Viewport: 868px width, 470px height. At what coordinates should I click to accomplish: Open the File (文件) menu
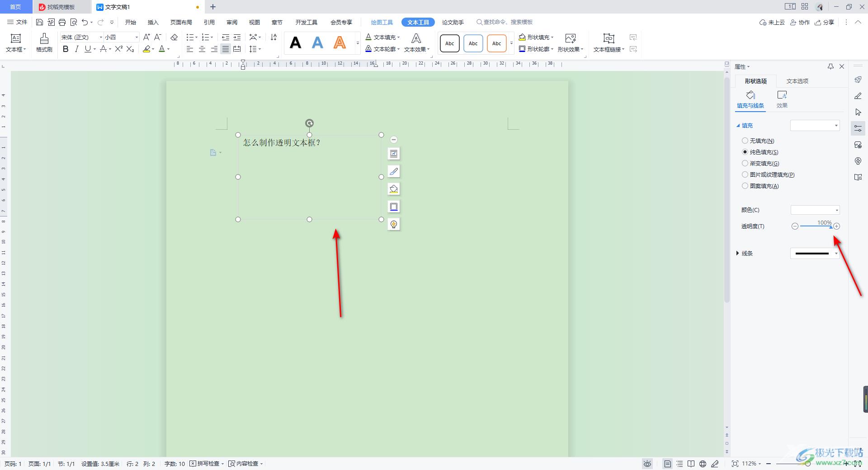point(17,22)
